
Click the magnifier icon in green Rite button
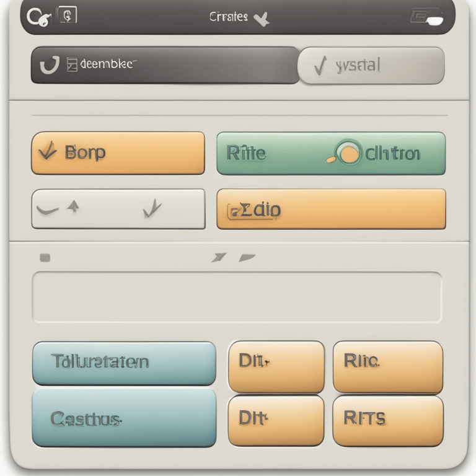(x=345, y=153)
